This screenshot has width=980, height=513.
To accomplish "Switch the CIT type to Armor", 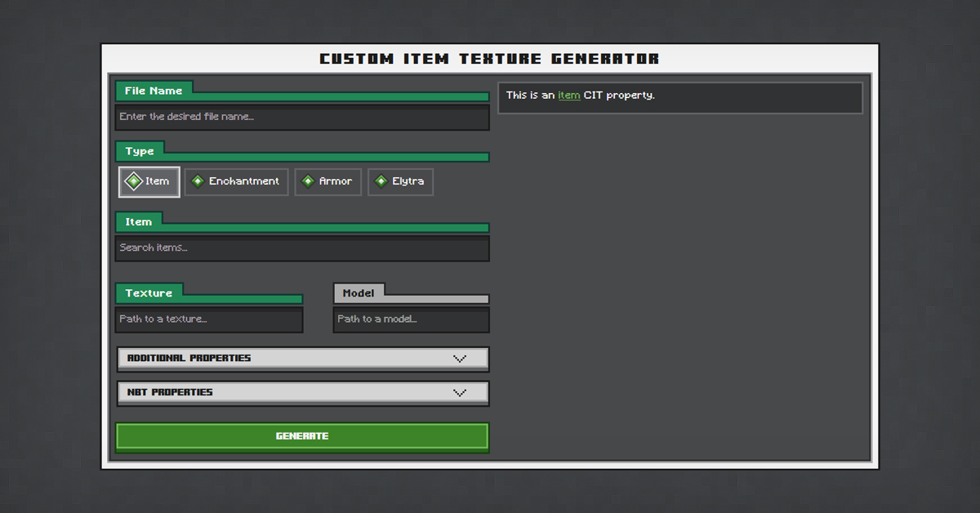I will (x=327, y=181).
